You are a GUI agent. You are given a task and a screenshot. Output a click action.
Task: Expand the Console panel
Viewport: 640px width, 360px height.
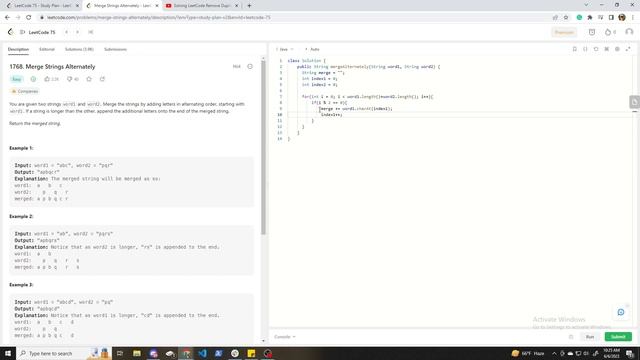(x=284, y=337)
